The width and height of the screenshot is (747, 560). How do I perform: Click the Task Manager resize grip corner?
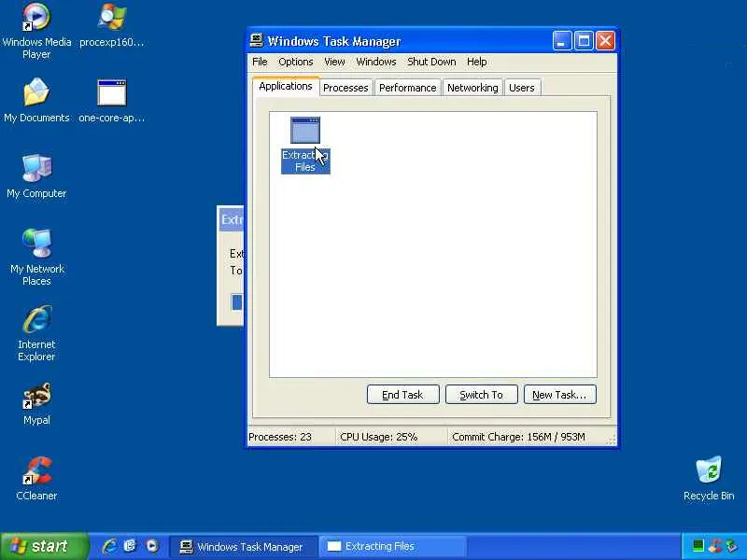pos(611,440)
